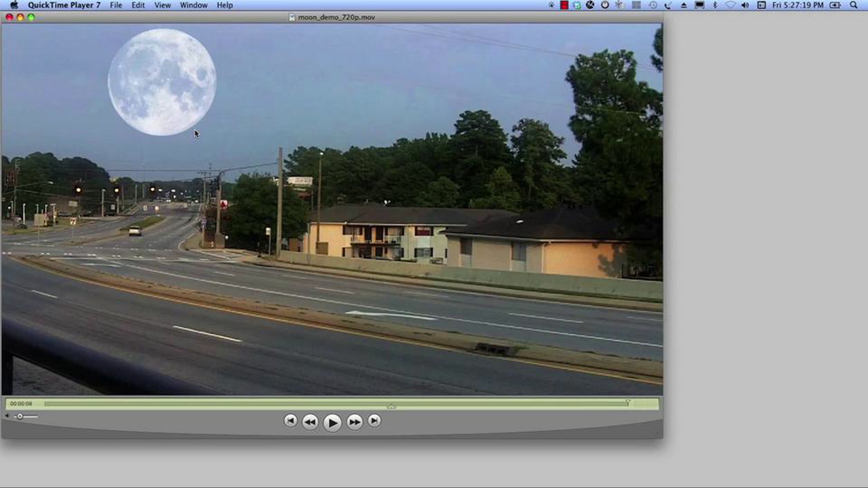
Task: Jump to end of movie
Action: [374, 420]
